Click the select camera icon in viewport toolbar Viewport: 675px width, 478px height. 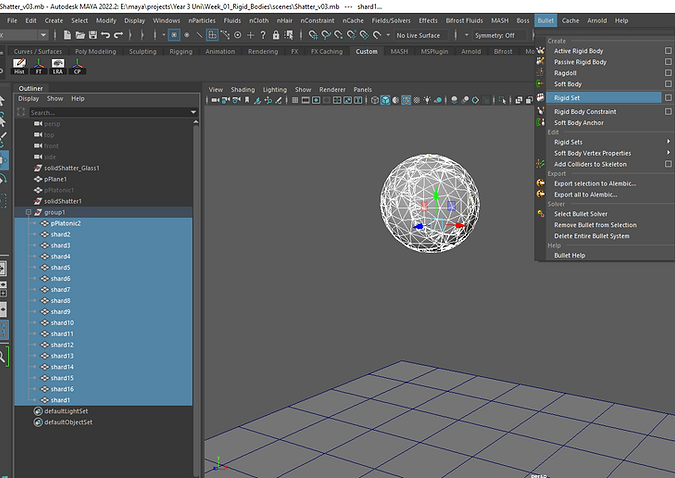tap(215, 100)
